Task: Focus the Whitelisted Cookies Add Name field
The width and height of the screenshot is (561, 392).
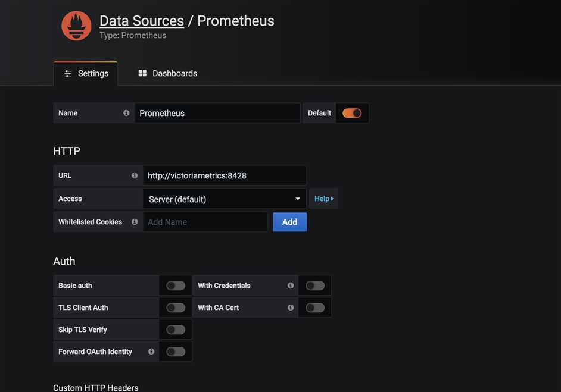Action: click(205, 222)
